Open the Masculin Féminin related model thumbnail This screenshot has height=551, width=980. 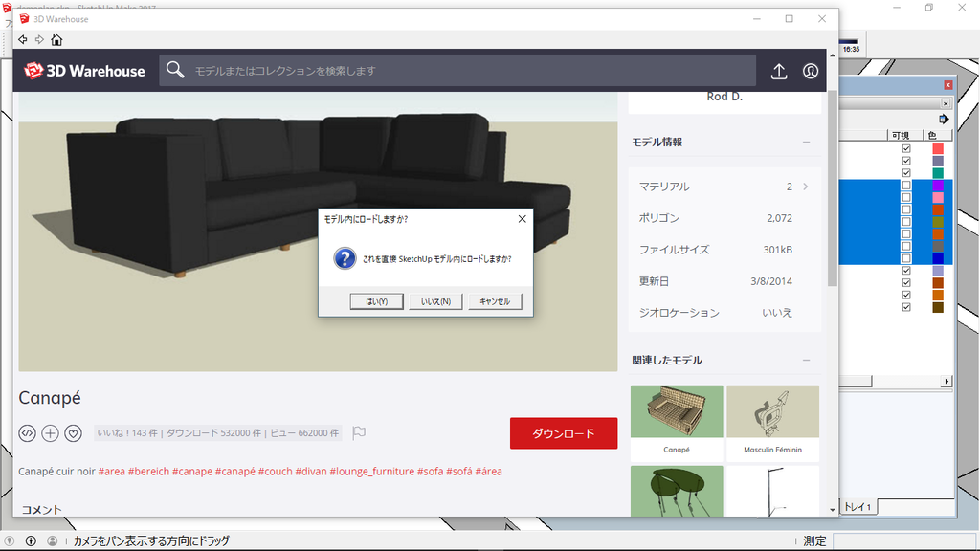[x=772, y=411]
